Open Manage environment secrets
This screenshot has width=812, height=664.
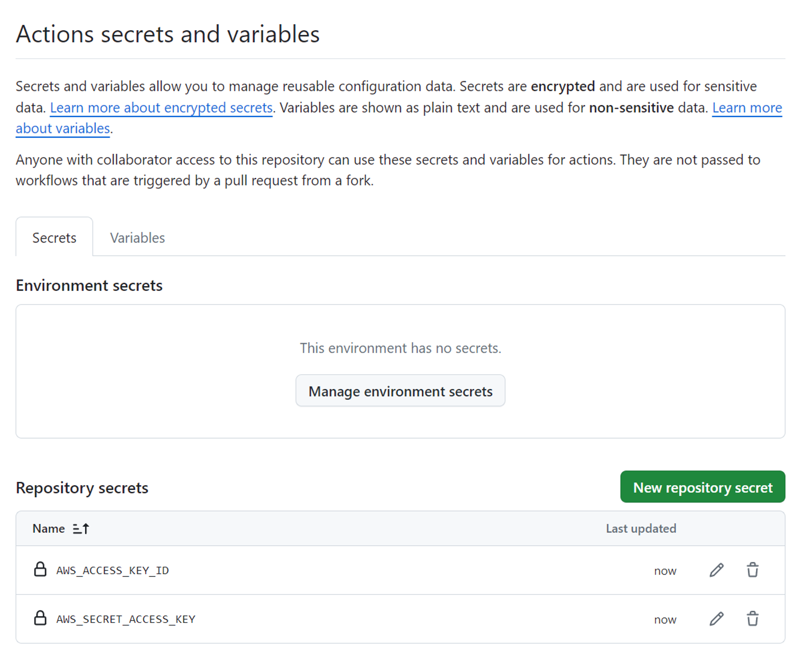[400, 391]
